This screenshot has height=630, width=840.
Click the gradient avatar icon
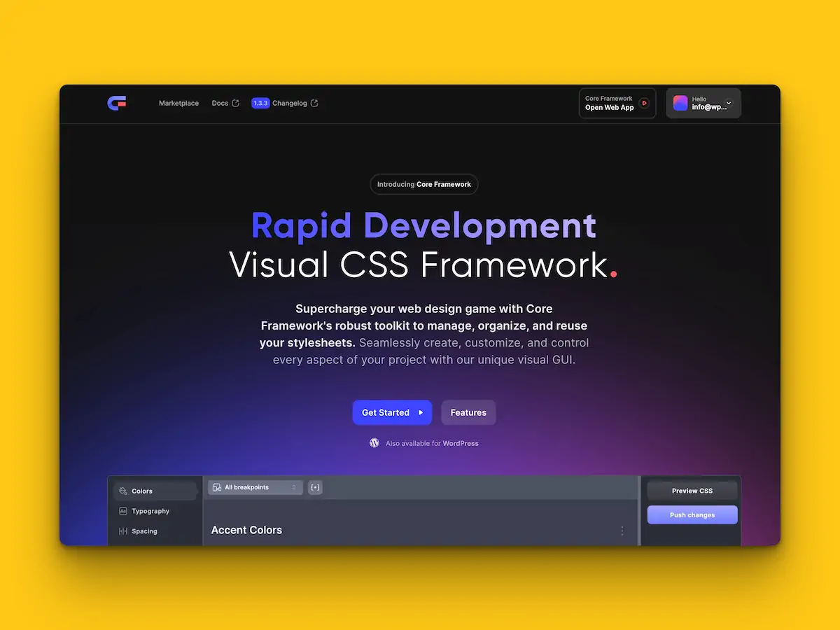point(680,103)
